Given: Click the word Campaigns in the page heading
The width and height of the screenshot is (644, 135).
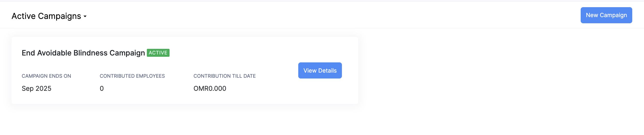Looking at the screenshot, I should (x=59, y=16).
